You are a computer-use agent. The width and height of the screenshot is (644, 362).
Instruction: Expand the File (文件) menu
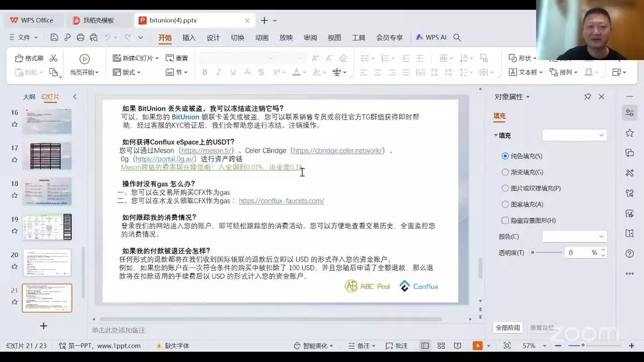pyautogui.click(x=24, y=38)
